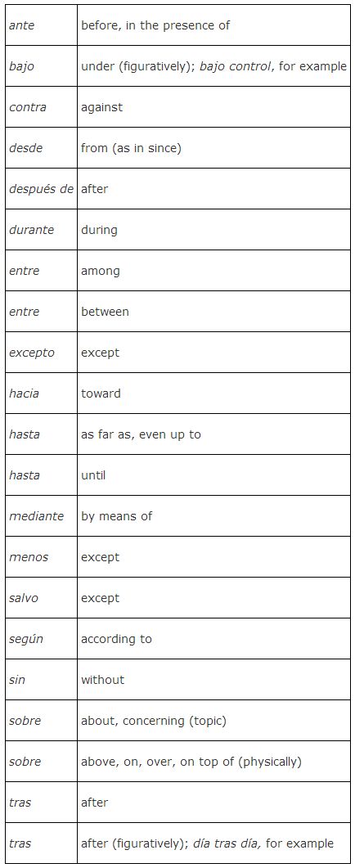This screenshot has width=355, height=868.
Task: Click the 'mediante' preposition cell
Action: [42, 516]
